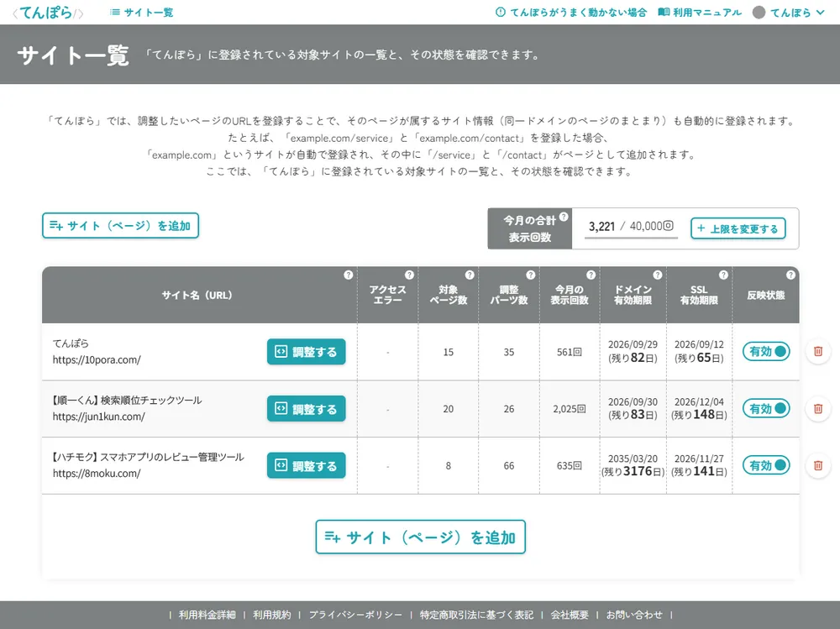The height and width of the screenshot is (629, 840).
Task: Open 利用料金詳細 footer link
Action: coord(207,615)
